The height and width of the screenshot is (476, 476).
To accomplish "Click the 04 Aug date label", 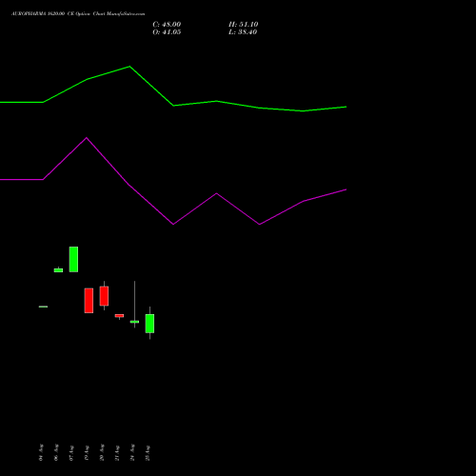I will (x=41, y=452).
